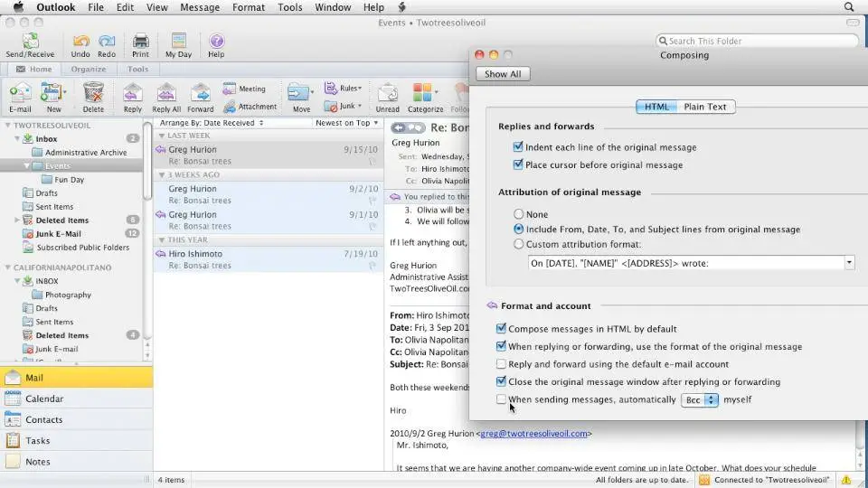Select Custom attribution format option
The height and width of the screenshot is (488, 868).
(518, 243)
